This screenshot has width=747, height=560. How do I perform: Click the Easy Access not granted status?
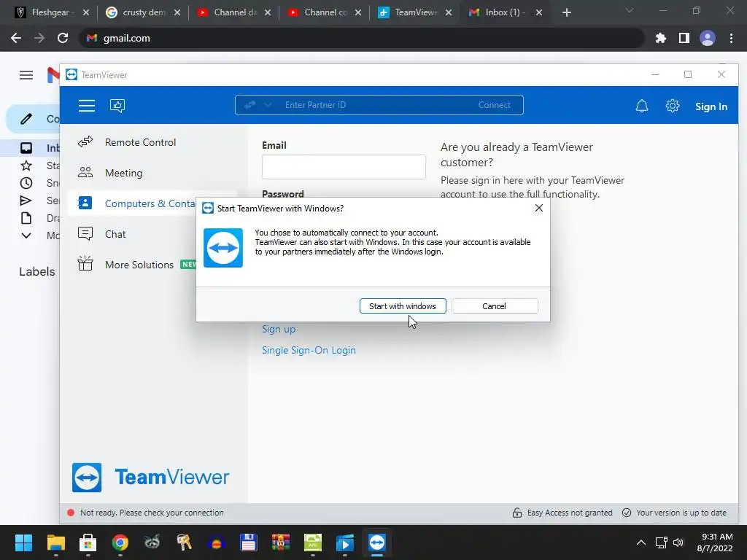coord(562,513)
